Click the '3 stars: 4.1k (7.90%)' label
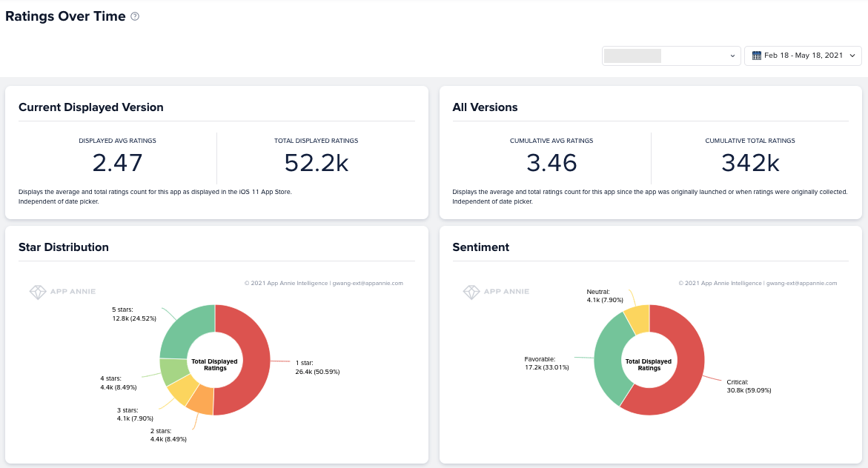Image resolution: width=868 pixels, height=468 pixels. click(135, 415)
